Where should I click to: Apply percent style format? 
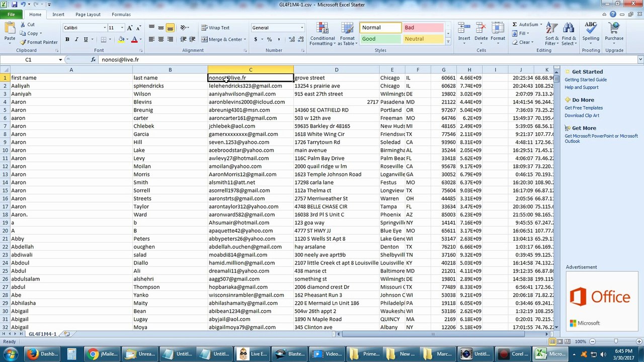(x=269, y=39)
